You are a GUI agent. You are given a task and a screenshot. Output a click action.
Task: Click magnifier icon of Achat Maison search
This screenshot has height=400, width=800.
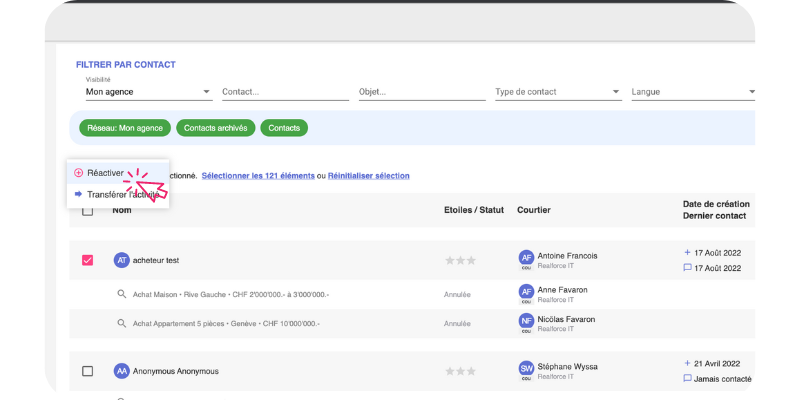(x=121, y=294)
